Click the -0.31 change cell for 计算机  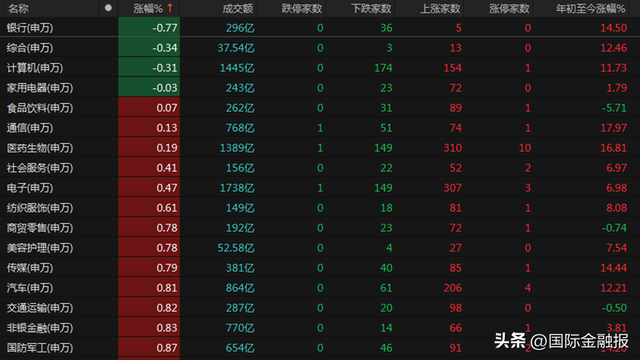[x=149, y=68]
